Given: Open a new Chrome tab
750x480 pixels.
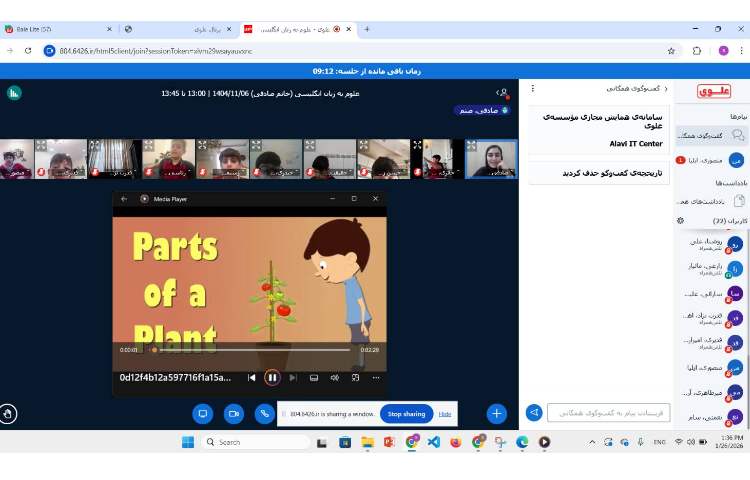Looking at the screenshot, I should (367, 29).
